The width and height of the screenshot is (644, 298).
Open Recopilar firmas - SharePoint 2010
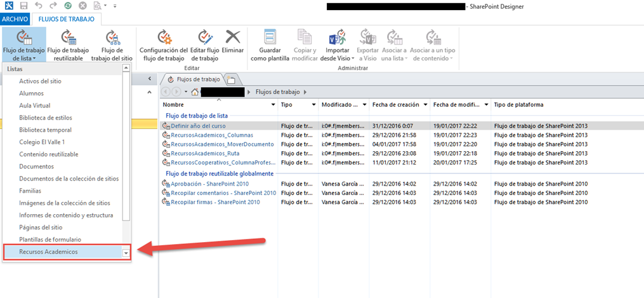click(x=215, y=202)
